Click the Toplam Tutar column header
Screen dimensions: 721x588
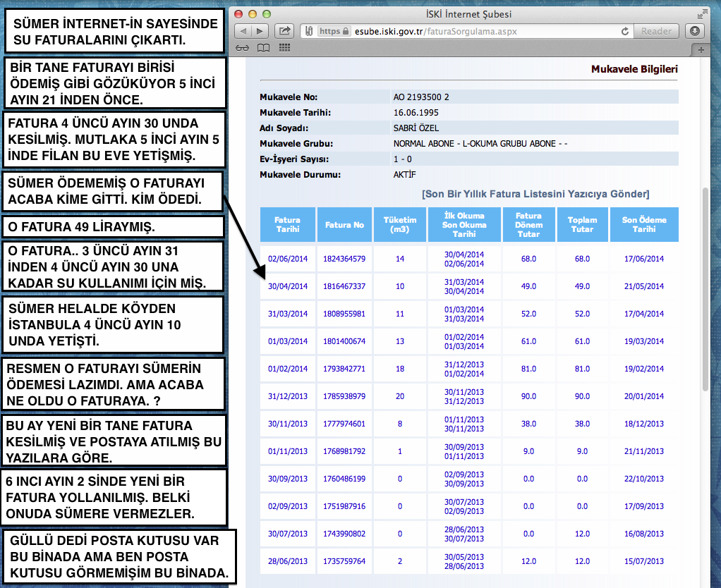tap(582, 225)
